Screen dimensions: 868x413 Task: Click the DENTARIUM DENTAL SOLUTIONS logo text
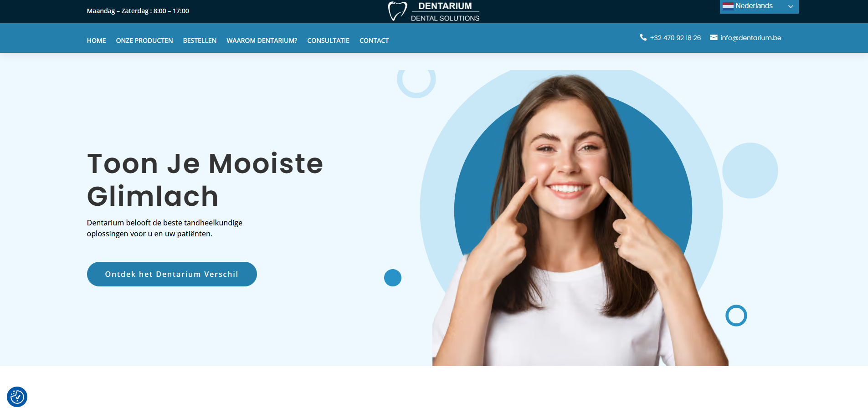(445, 11)
